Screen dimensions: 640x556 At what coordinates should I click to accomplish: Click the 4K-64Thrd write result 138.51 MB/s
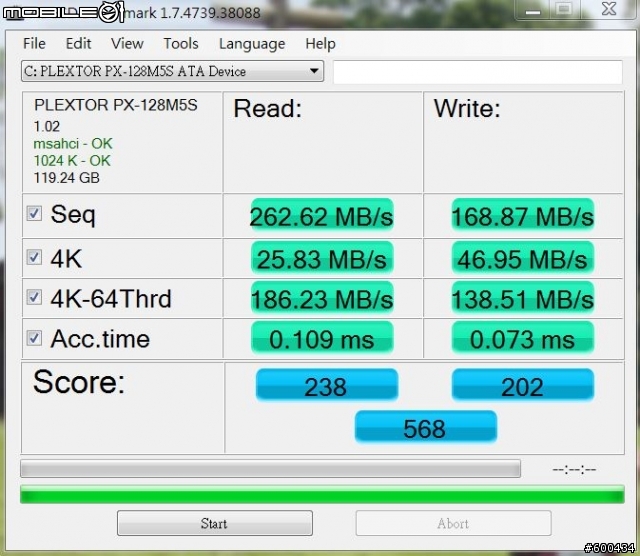point(522,298)
